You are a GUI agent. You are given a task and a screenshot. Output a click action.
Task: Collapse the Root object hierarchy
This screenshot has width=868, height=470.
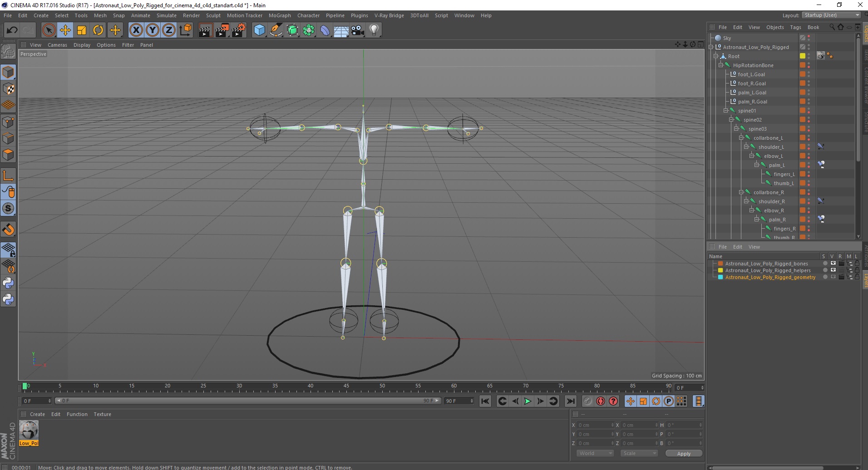[x=715, y=56]
